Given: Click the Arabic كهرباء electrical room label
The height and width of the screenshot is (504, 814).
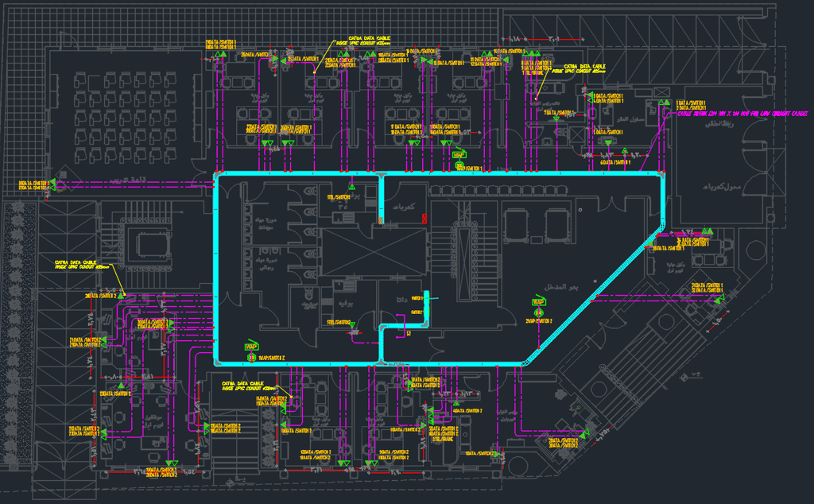Looking at the screenshot, I should click(x=404, y=207).
